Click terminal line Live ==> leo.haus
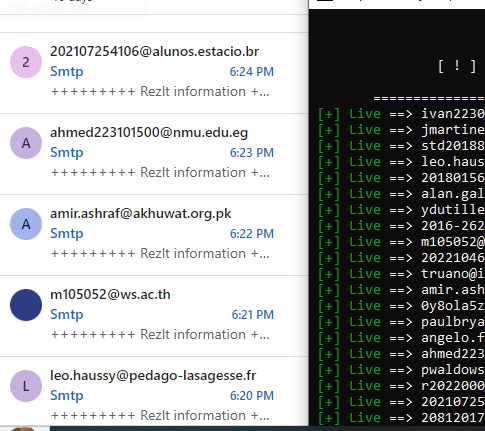 tap(401, 162)
